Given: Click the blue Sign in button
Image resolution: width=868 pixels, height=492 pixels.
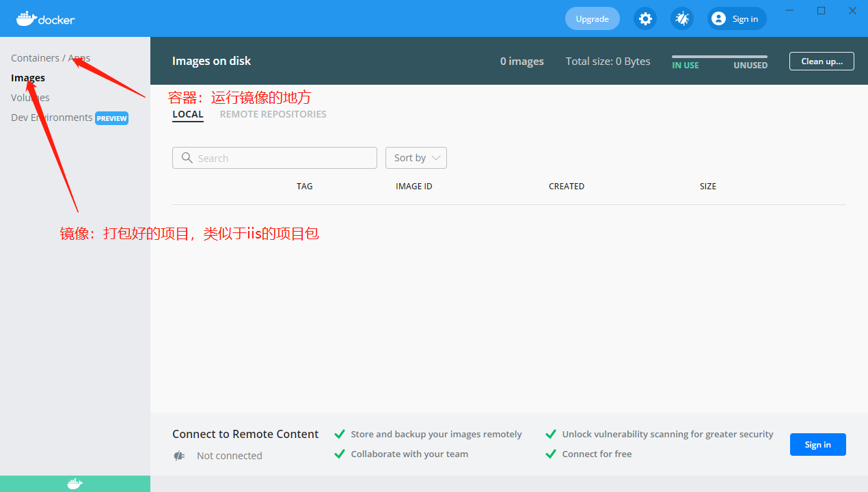Looking at the screenshot, I should click(818, 445).
